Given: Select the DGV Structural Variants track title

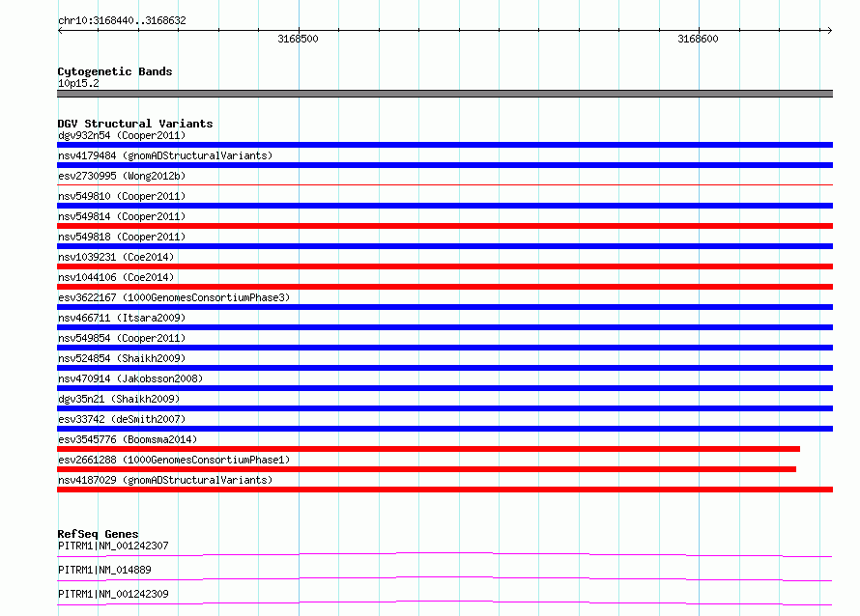Looking at the screenshot, I should (x=135, y=124).
